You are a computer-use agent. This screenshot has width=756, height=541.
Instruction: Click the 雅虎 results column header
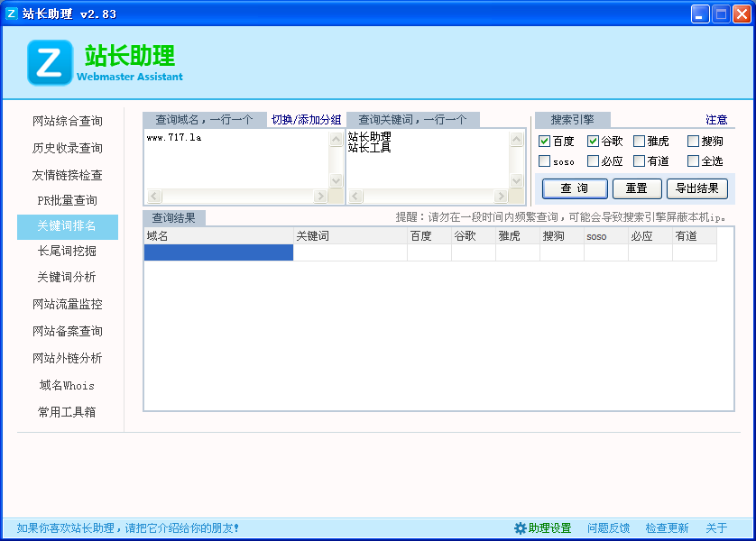519,236
